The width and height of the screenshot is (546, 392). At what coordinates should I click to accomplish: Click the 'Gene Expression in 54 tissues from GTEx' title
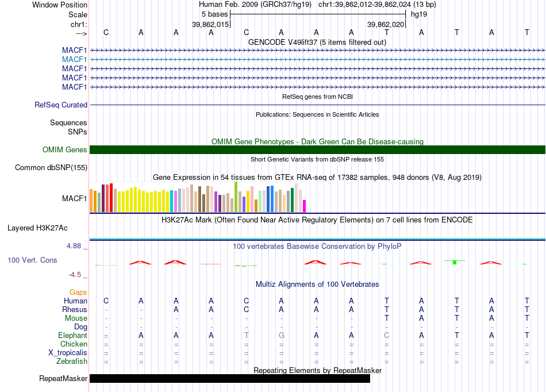(317, 177)
